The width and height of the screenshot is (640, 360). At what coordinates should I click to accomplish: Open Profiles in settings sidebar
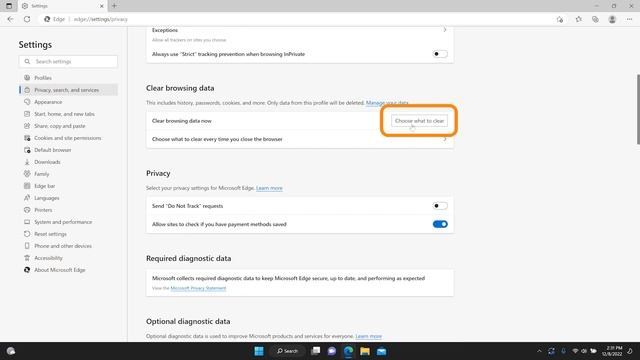68,78
